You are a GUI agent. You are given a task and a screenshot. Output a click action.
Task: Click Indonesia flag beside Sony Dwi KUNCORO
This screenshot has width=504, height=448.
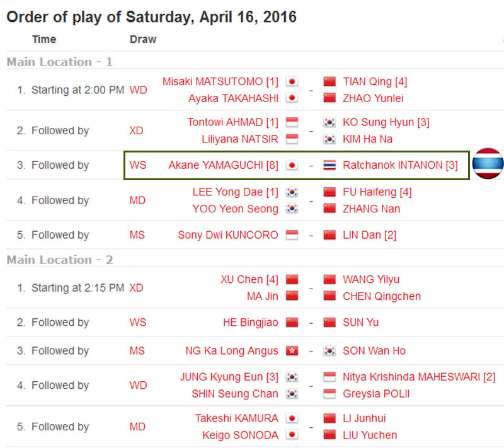click(292, 235)
